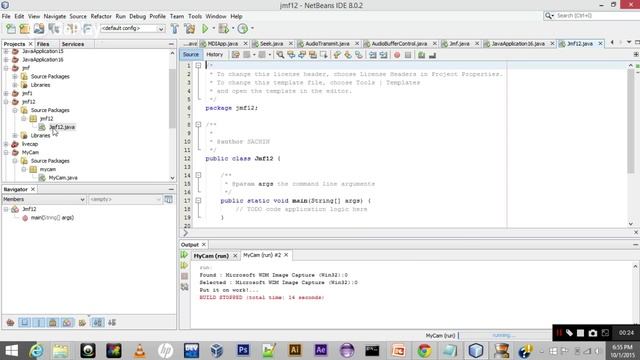Click the Clean and Build Project icon
The height and width of the screenshot is (360, 640).
(x=190, y=29)
